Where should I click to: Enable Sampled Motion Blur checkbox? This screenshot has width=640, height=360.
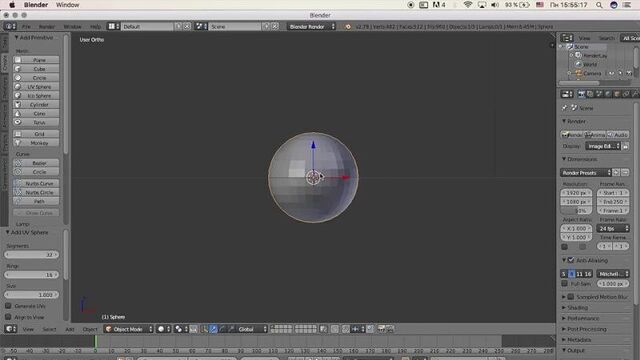click(x=571, y=297)
